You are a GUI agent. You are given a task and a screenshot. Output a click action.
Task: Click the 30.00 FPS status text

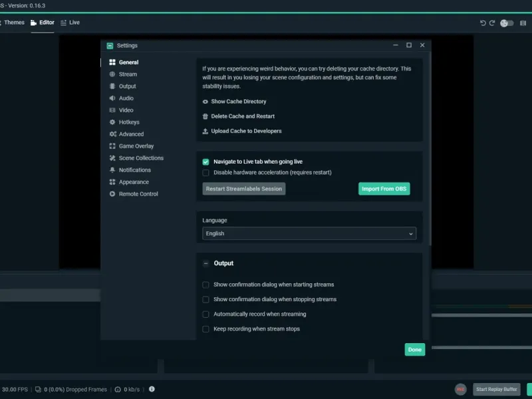[15, 390]
